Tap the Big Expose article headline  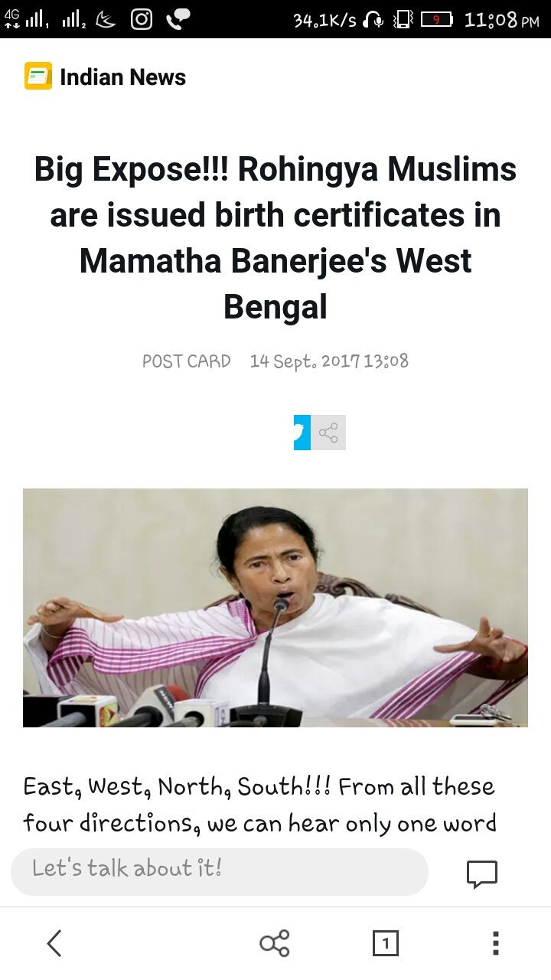tap(275, 238)
